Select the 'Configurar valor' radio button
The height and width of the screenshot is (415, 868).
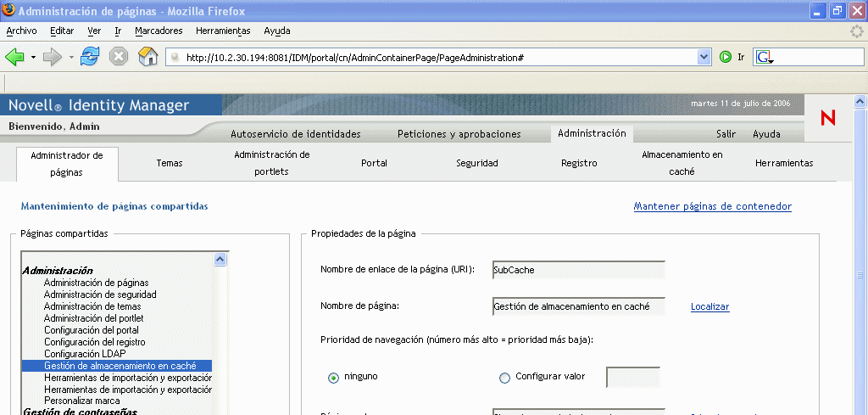504,378
